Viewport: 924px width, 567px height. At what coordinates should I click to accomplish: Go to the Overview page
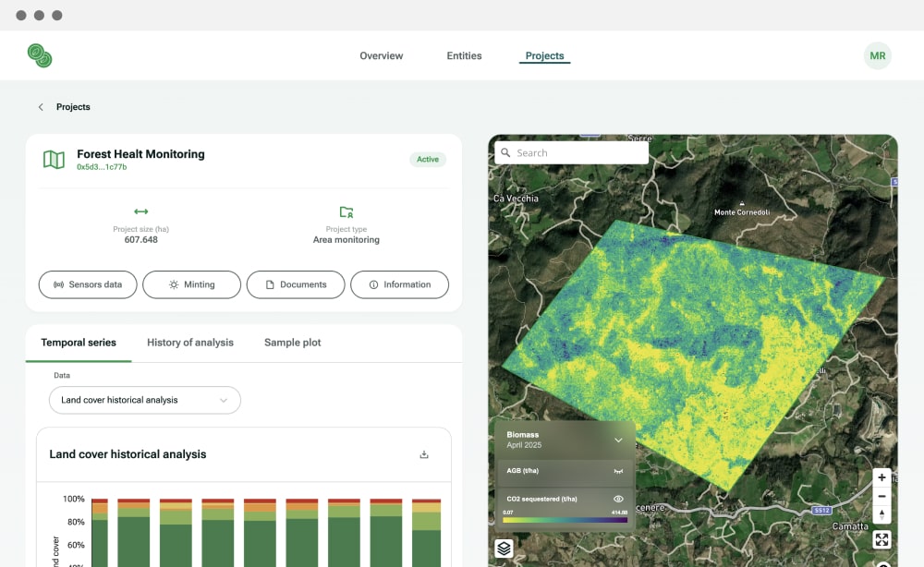382,56
